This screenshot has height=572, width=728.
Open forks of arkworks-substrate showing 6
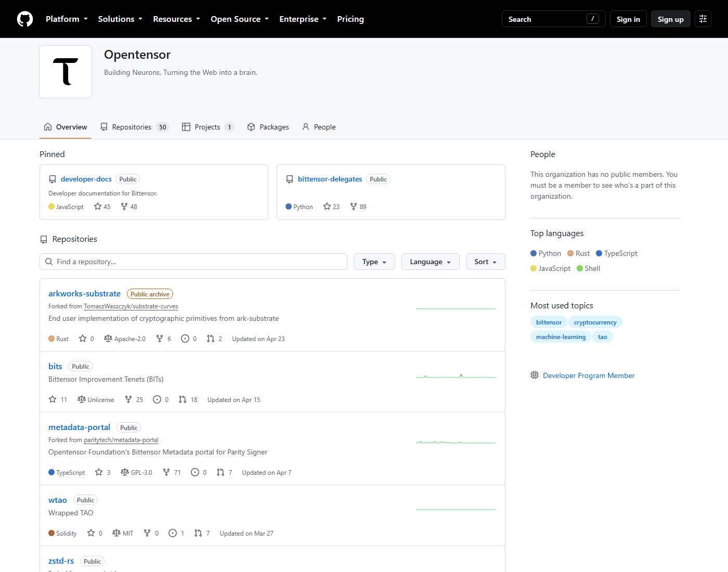coord(164,339)
